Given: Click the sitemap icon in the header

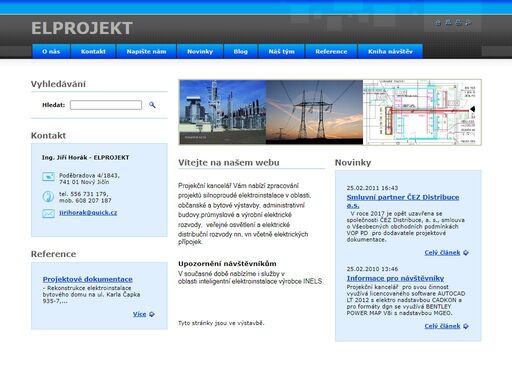Looking at the screenshot, I should tap(448, 23).
